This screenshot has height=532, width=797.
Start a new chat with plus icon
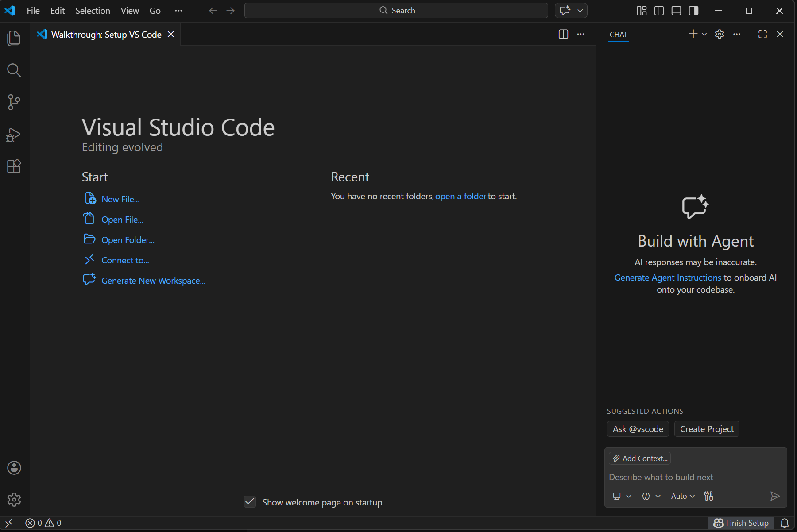[x=693, y=34]
